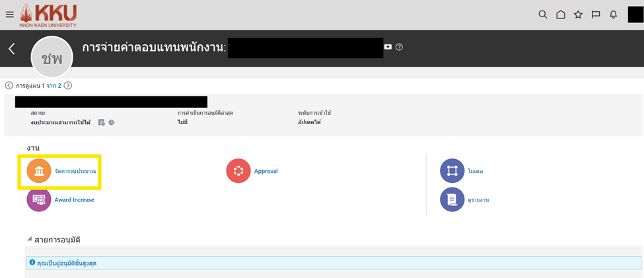Viewport: 644px width, 278px height.
Task: Open the โมเดล (Model) task icon
Action: [x=452, y=171]
